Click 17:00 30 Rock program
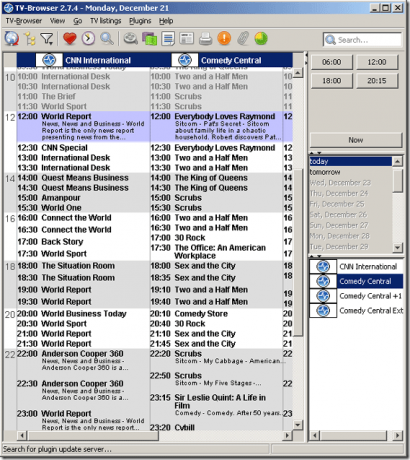410x460 pixels. [x=217, y=238]
